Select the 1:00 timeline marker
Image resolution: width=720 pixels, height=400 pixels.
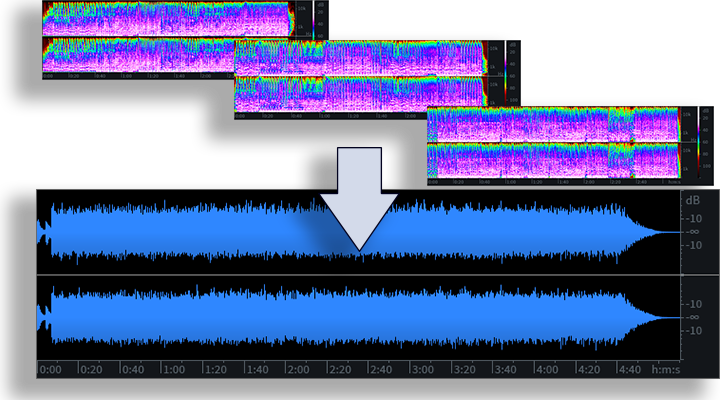(174, 369)
